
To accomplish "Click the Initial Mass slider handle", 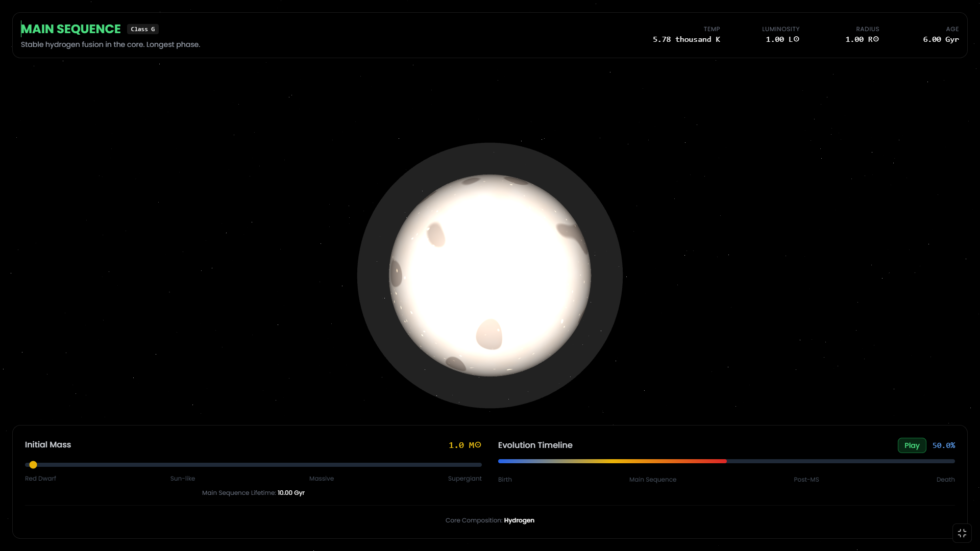I will (x=33, y=465).
